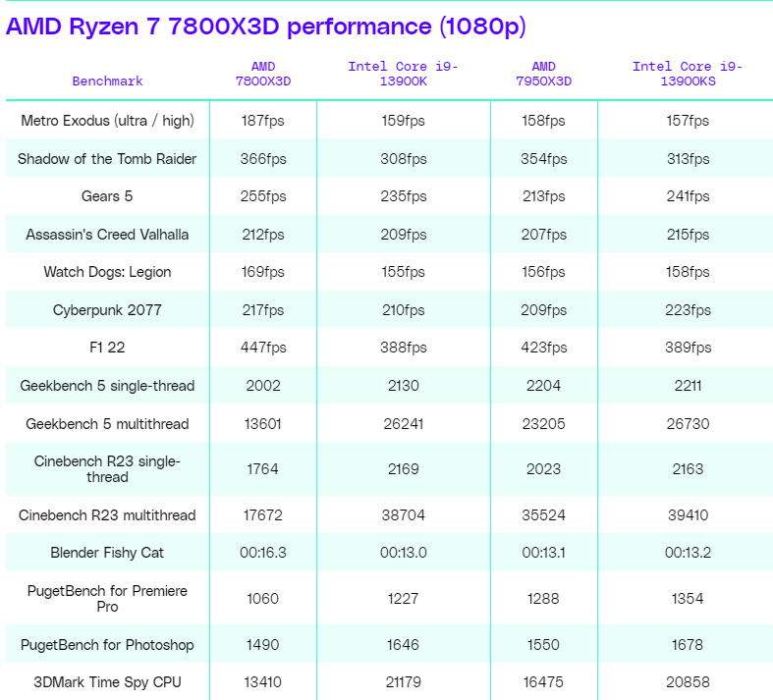Click the PugetBench for Premiere Pro label
This screenshot has width=773, height=700.
coord(107,599)
